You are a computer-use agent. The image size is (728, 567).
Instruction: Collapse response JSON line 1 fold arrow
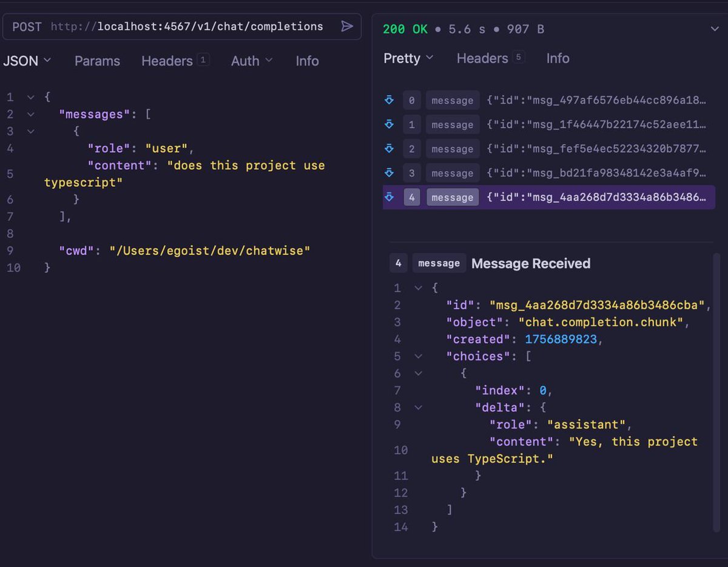418,288
